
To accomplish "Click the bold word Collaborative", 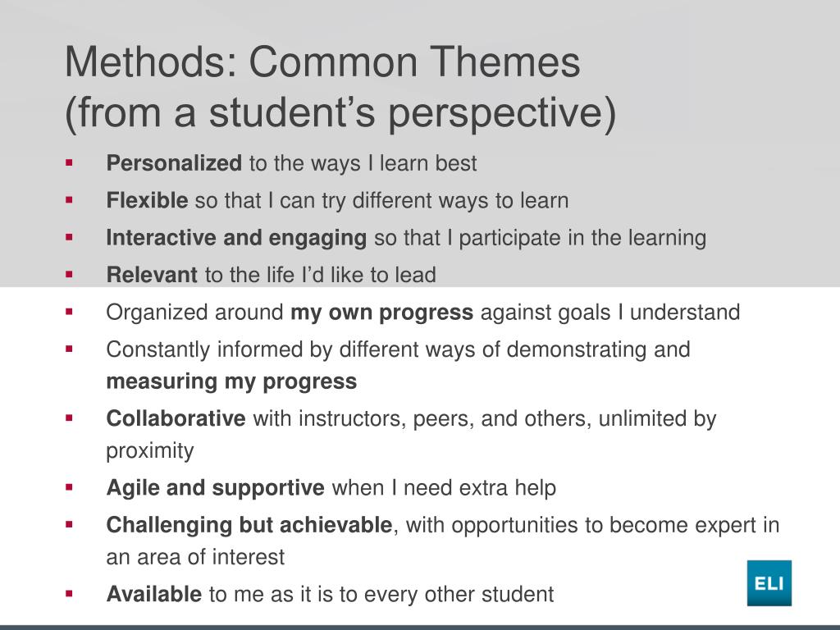I will tap(176, 418).
